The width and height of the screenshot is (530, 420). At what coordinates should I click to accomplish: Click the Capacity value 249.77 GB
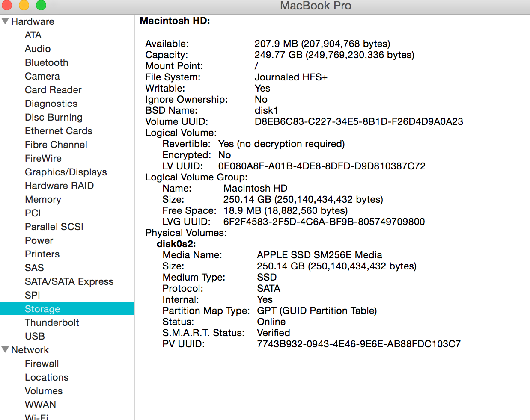coord(334,55)
